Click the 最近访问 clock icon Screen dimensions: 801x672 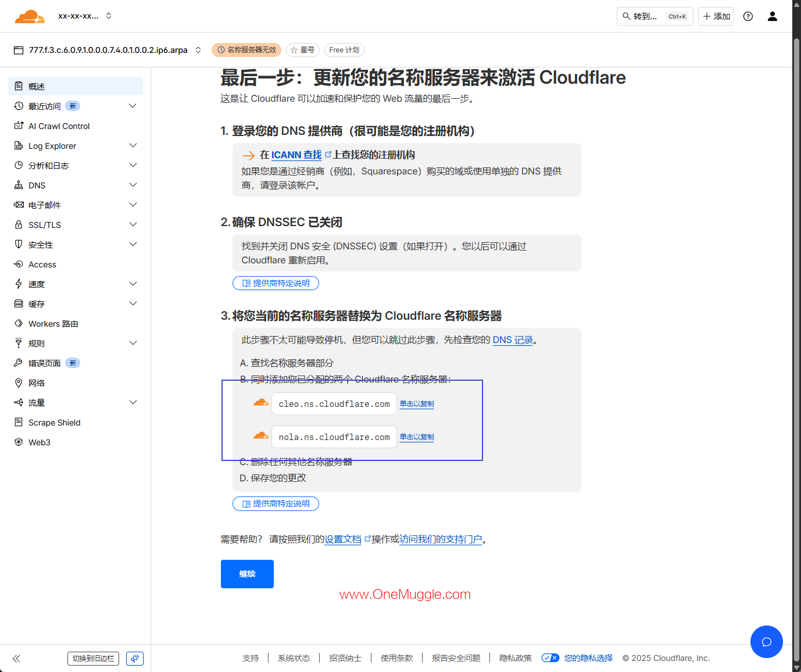[19, 106]
